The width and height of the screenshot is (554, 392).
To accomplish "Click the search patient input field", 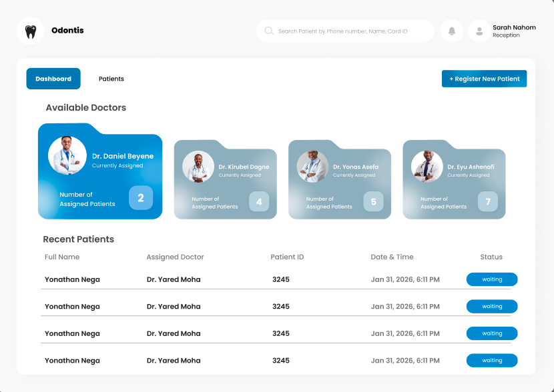I will 345,31.
